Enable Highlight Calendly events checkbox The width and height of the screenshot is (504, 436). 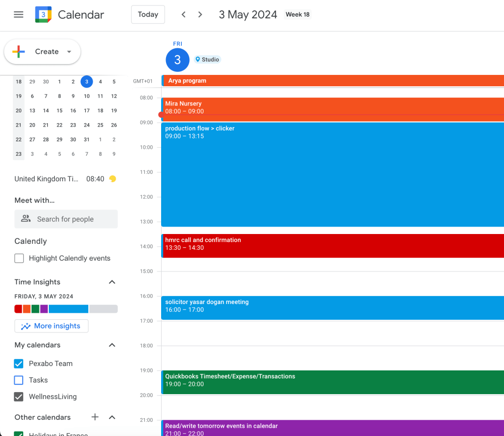[x=19, y=258]
